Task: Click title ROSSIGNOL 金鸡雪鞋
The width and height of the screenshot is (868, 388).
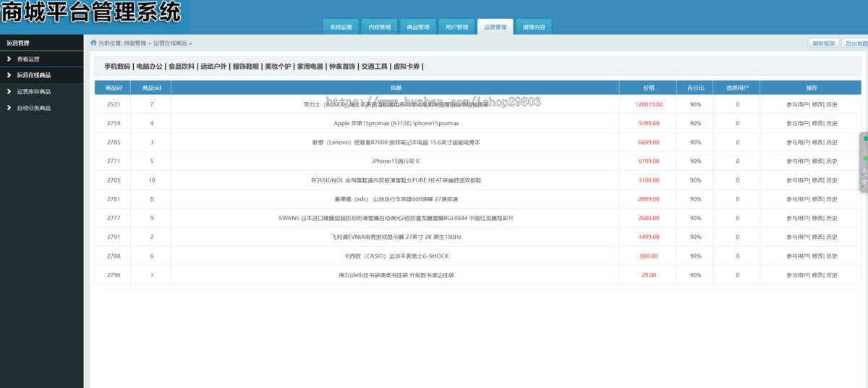Action: point(396,180)
